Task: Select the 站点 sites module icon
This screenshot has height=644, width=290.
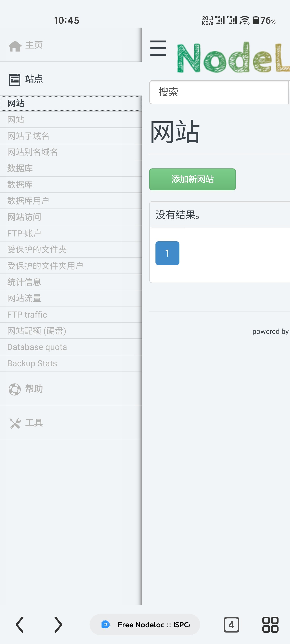Action: pyautogui.click(x=14, y=80)
